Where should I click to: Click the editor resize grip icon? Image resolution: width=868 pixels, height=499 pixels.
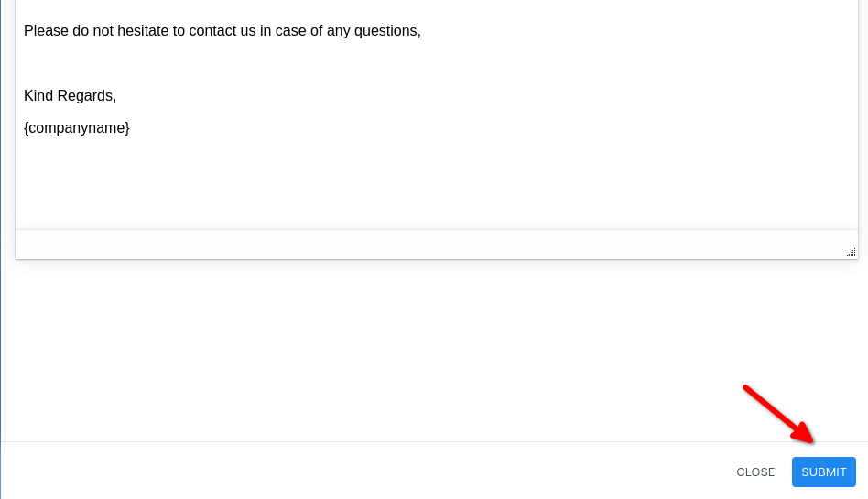pyautogui.click(x=851, y=252)
